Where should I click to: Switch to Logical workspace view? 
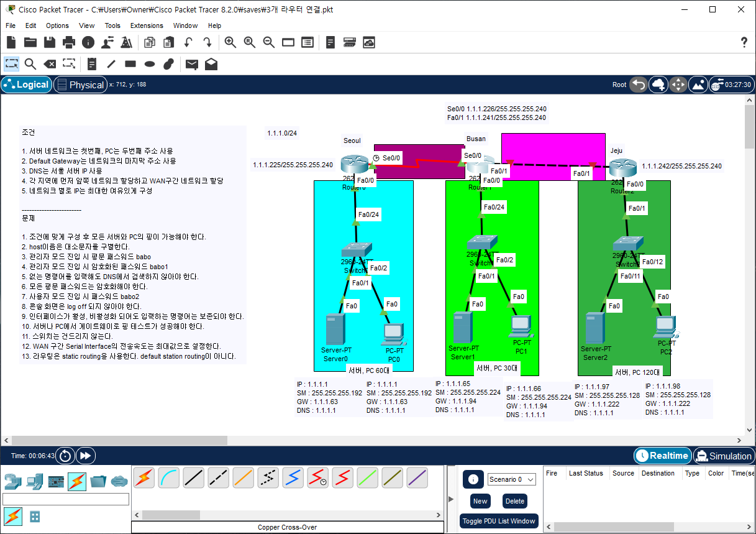point(26,85)
